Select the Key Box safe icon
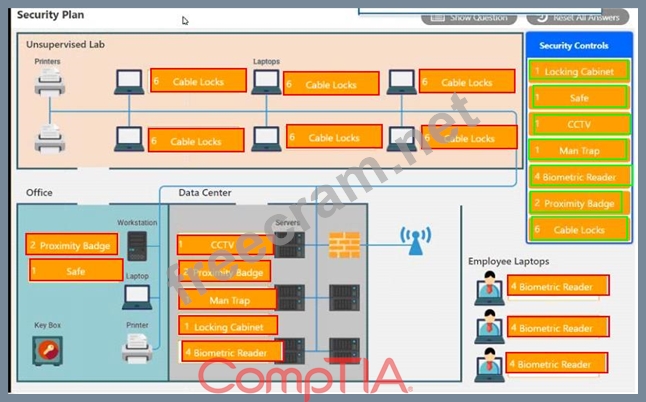The image size is (646, 402). (x=48, y=351)
